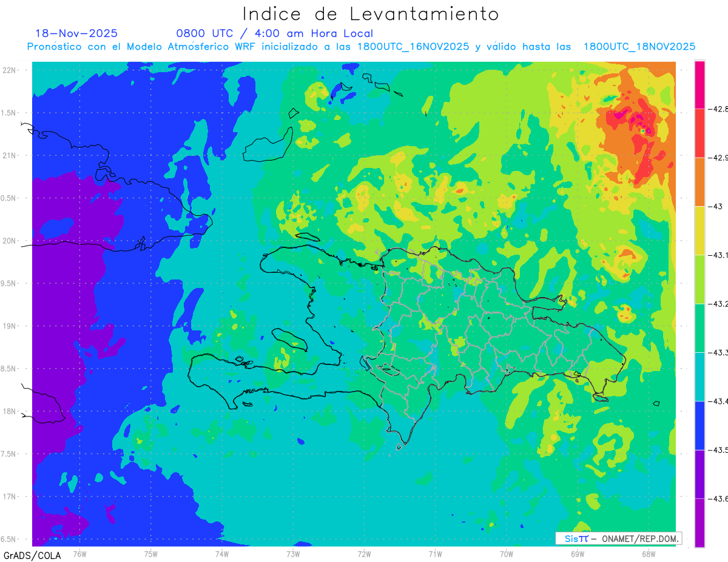Click the 21N latitude axis label
Viewport: 728px width, 562px height.
[x=10, y=156]
